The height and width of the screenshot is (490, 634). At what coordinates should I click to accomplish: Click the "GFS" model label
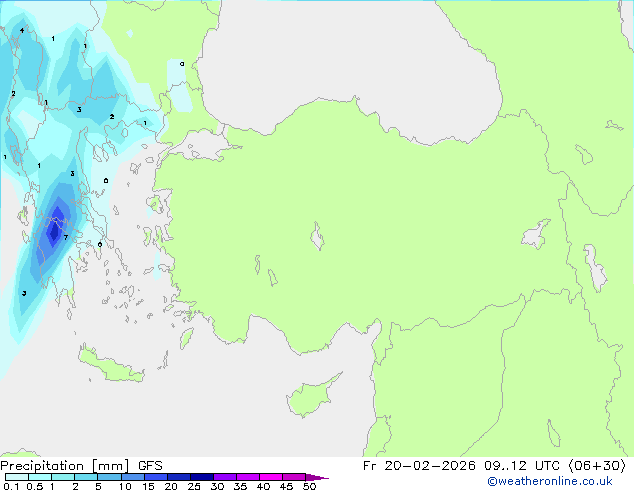[150, 466]
